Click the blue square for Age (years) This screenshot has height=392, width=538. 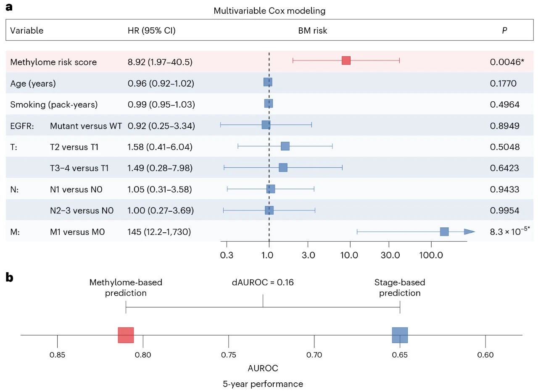point(268,82)
